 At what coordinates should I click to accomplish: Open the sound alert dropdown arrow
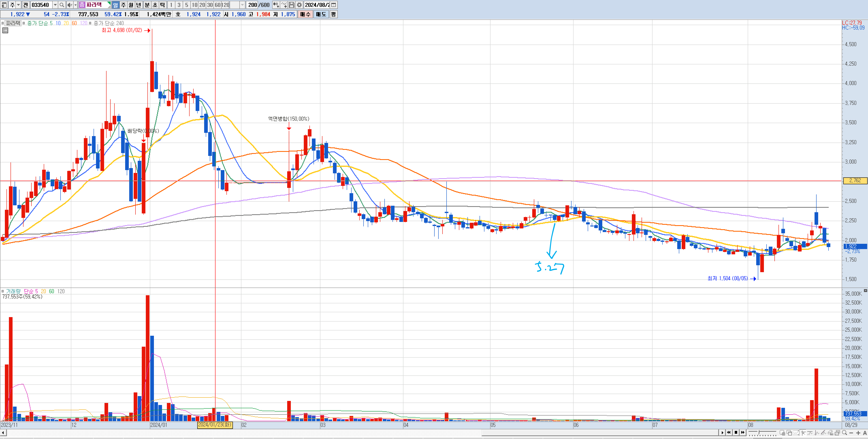(76, 5)
